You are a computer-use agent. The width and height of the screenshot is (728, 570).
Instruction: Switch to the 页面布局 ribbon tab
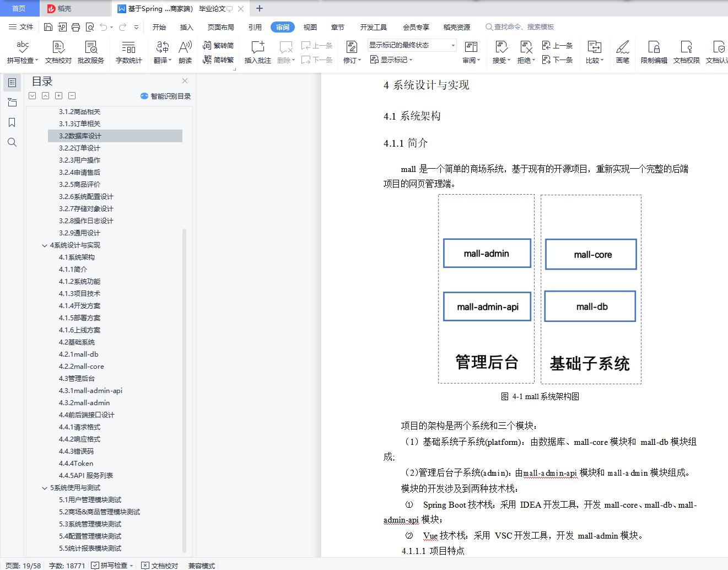221,27
